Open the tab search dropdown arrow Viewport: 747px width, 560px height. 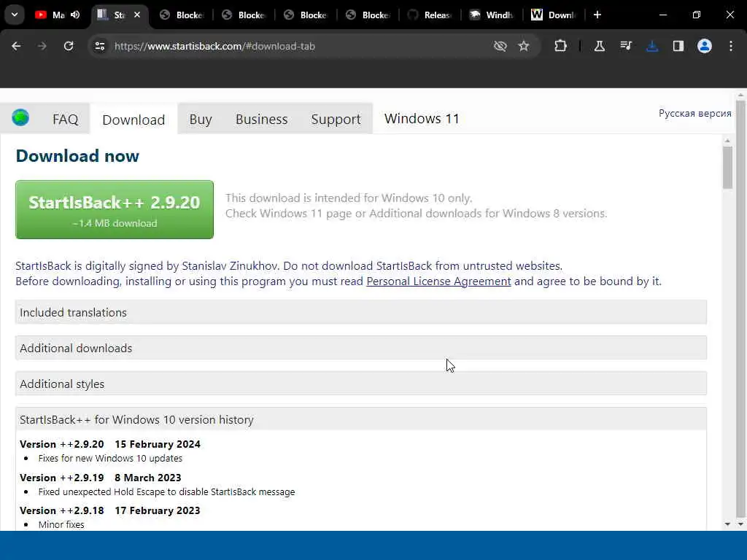click(15, 15)
